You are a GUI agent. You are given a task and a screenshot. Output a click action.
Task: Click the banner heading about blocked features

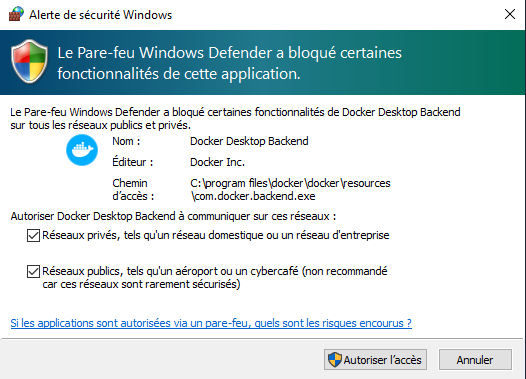[x=229, y=63]
